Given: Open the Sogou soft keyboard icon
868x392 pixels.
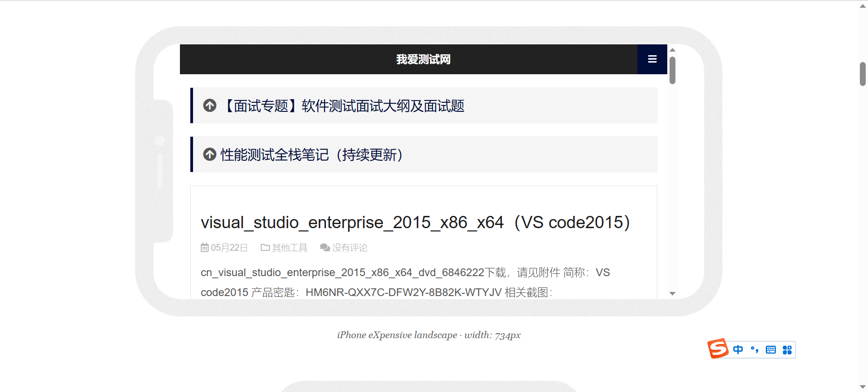Looking at the screenshot, I should [771, 349].
